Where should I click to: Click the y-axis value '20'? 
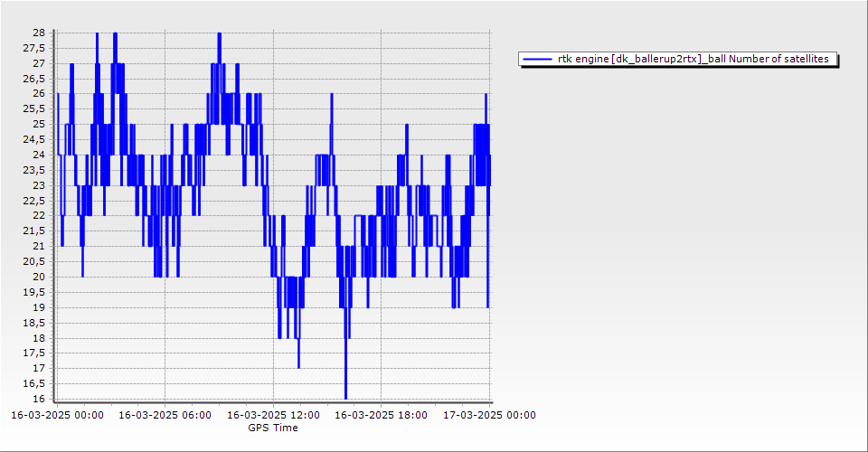(x=39, y=277)
